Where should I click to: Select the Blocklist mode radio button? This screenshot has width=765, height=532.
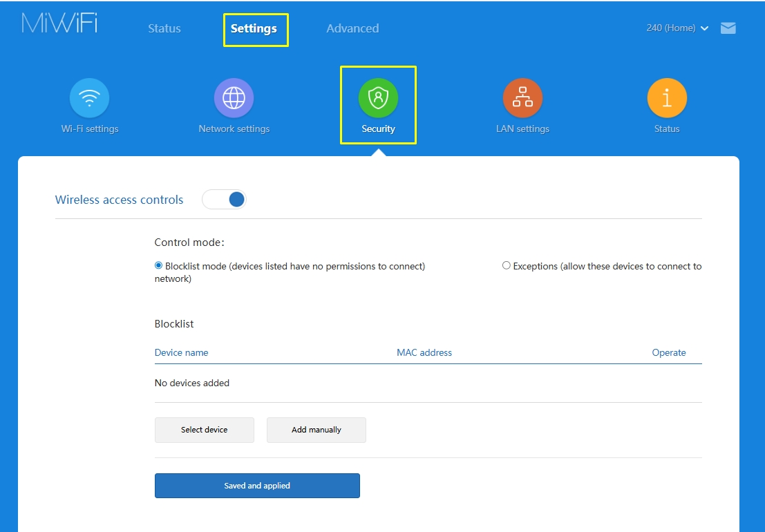[x=159, y=265]
